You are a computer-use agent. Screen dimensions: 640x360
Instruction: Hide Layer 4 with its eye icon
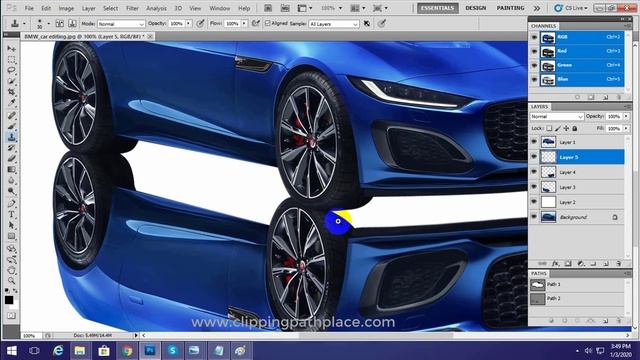[534, 172]
